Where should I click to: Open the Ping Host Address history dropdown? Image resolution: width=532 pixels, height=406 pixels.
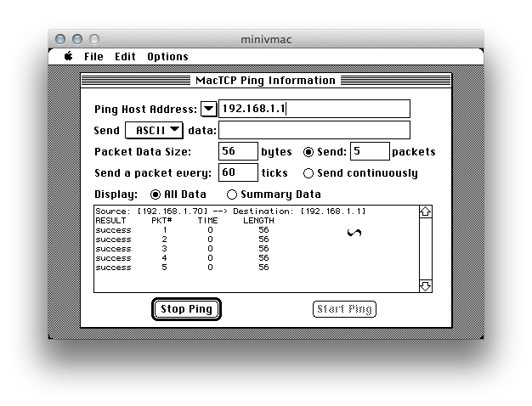pyautogui.click(x=209, y=110)
